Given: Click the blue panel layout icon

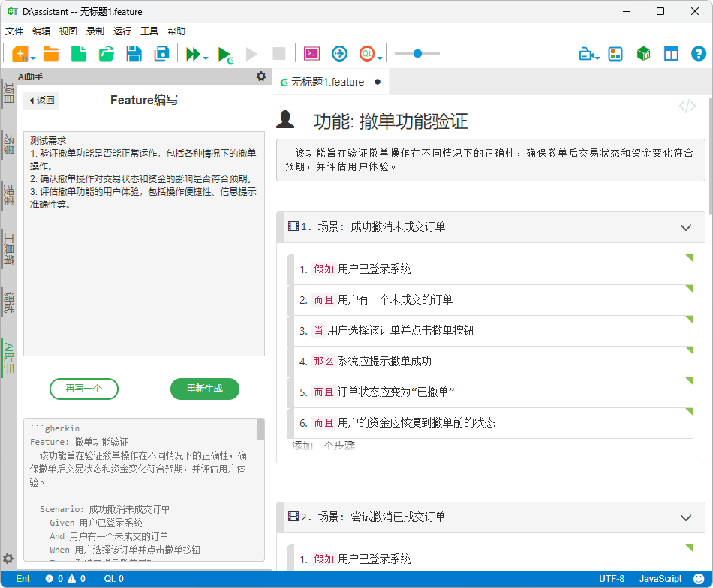Looking at the screenshot, I should point(671,54).
